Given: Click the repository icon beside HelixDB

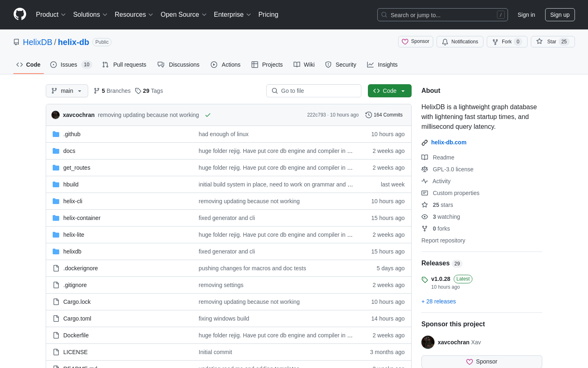Looking at the screenshot, I should click(x=16, y=42).
